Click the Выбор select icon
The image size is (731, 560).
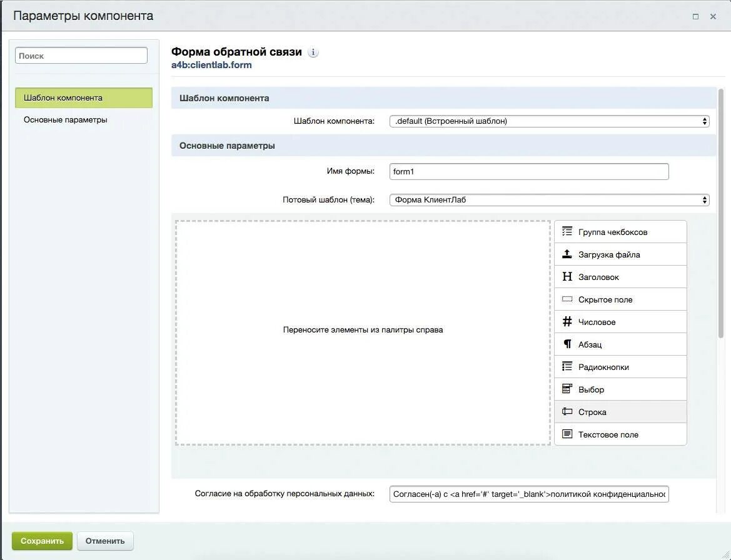click(x=567, y=389)
